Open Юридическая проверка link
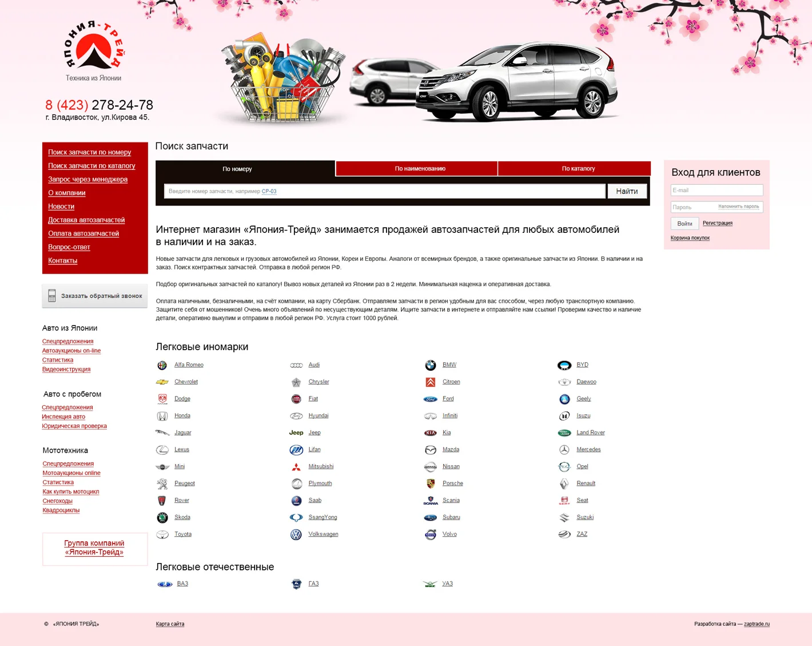The height and width of the screenshot is (646, 812). (x=74, y=426)
